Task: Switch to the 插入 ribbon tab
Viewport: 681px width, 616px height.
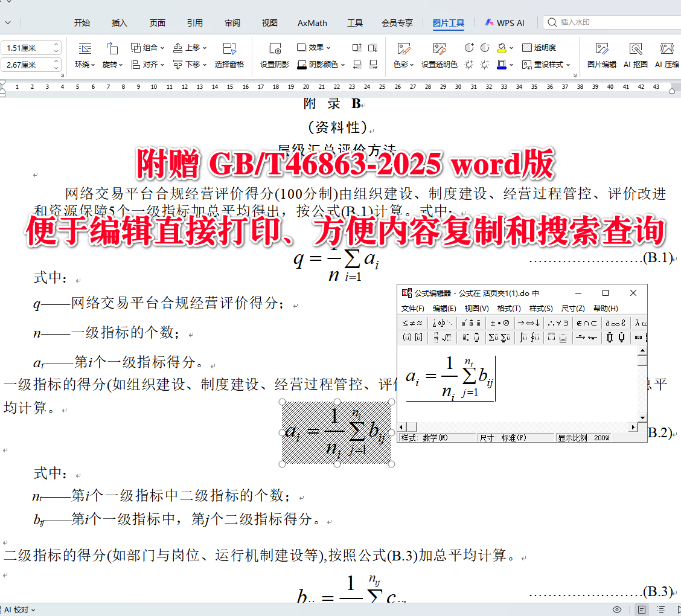Action: tap(119, 23)
